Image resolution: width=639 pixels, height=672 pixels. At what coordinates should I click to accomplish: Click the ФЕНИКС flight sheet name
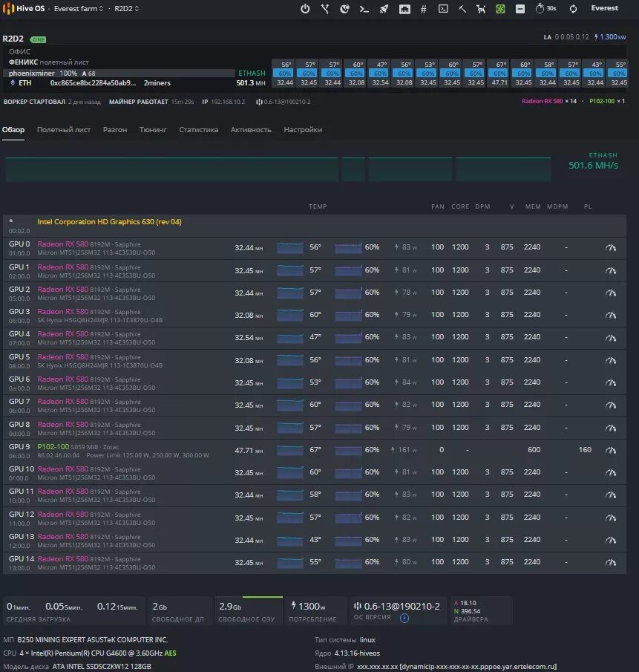tap(23, 62)
